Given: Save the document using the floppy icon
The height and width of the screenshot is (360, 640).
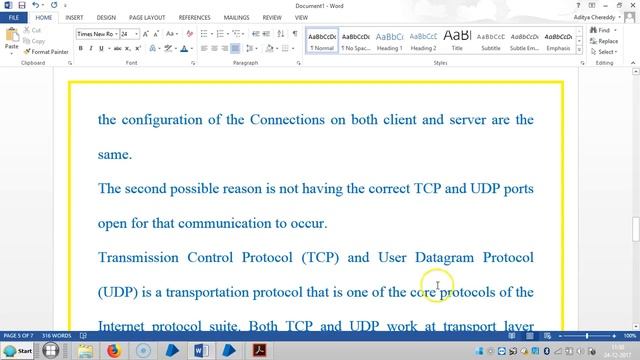Looking at the screenshot, I should [22, 5].
